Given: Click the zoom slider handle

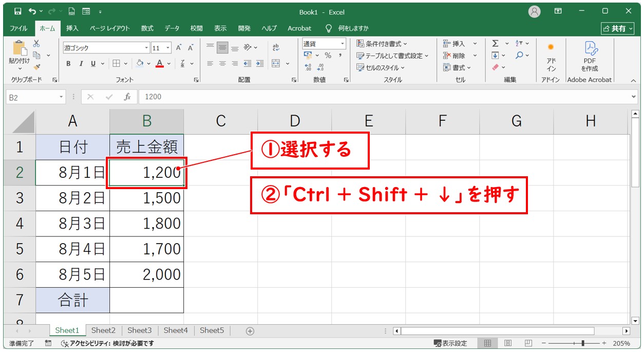Looking at the screenshot, I should (582, 343).
